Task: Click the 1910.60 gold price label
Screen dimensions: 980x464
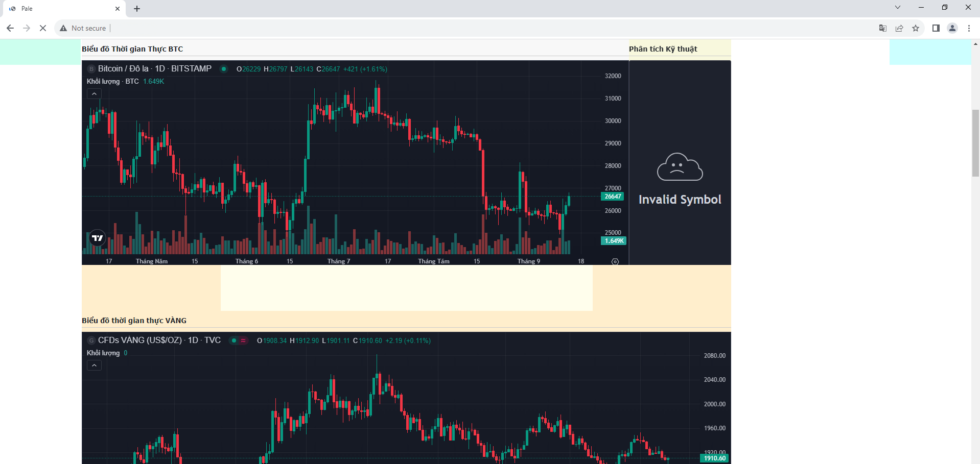Action: click(x=714, y=458)
